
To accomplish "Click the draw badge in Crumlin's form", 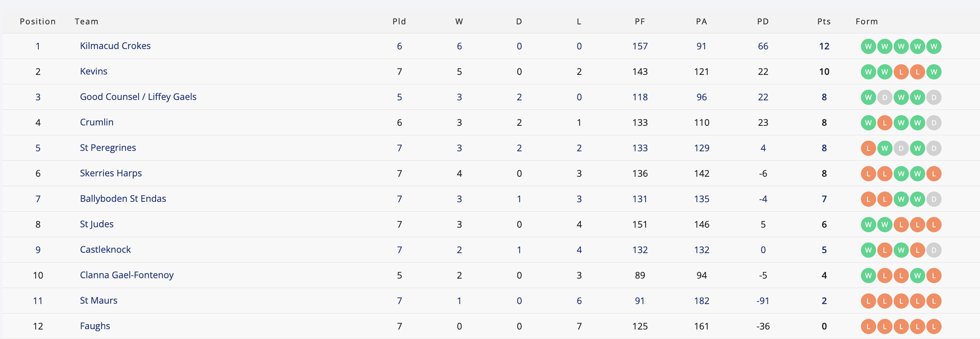I will coord(934,123).
